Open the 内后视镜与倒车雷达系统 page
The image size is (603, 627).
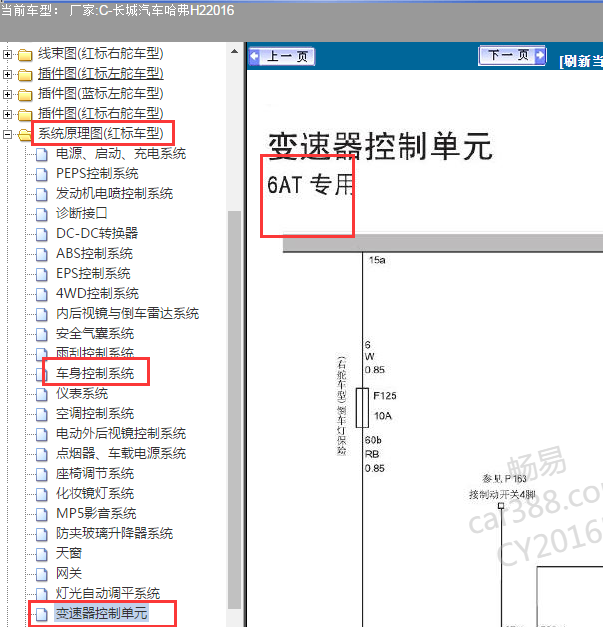click(128, 314)
